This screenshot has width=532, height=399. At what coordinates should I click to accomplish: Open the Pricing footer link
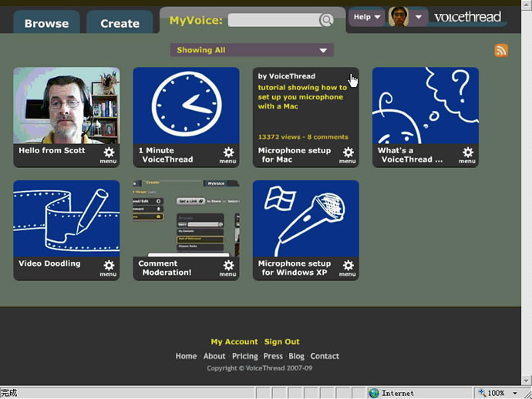[245, 357]
